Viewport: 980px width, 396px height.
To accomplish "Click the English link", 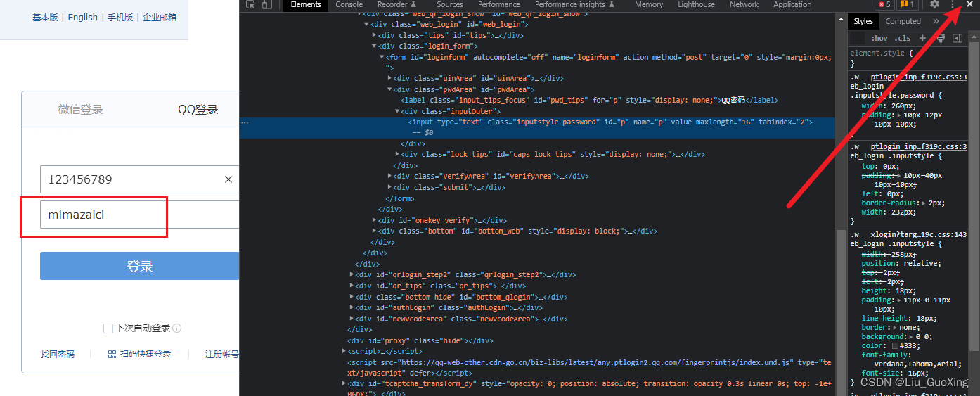I will pyautogui.click(x=83, y=18).
